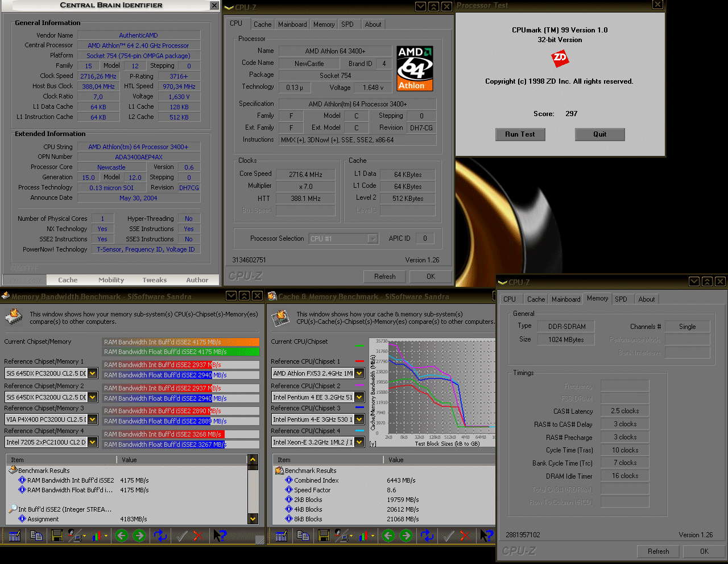Viewport: 728px width, 564px height.
Task: Click What's This help in Memory Bandwidth toolbar
Action: point(220,536)
